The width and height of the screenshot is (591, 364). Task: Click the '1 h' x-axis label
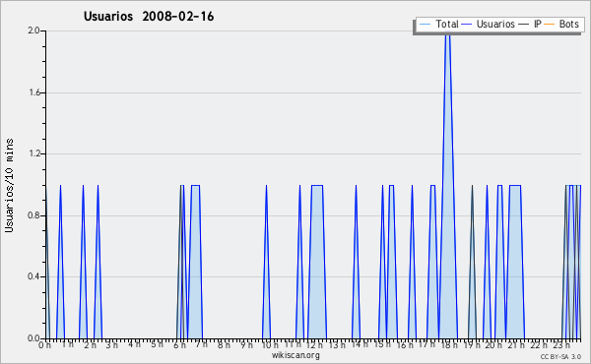67,343
